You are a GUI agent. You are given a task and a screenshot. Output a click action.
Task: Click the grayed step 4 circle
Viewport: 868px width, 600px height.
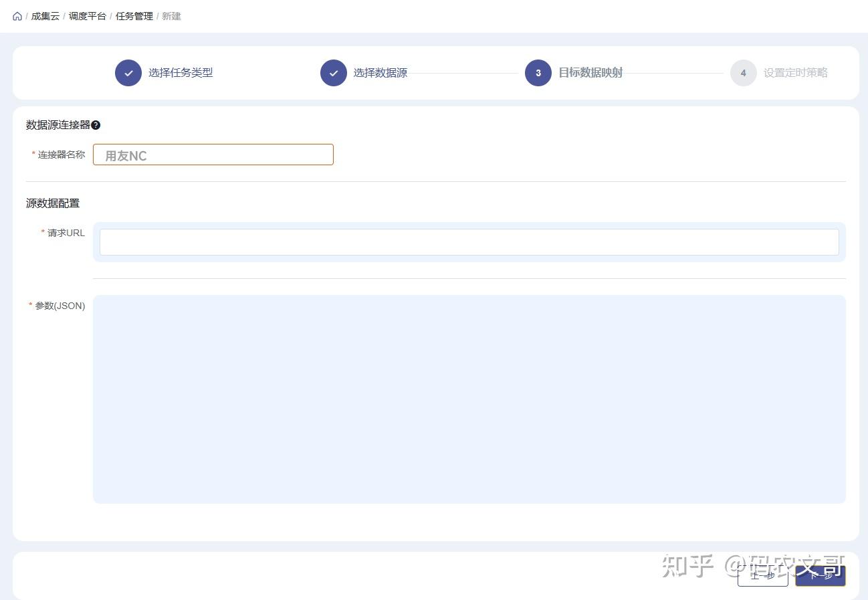pos(743,73)
